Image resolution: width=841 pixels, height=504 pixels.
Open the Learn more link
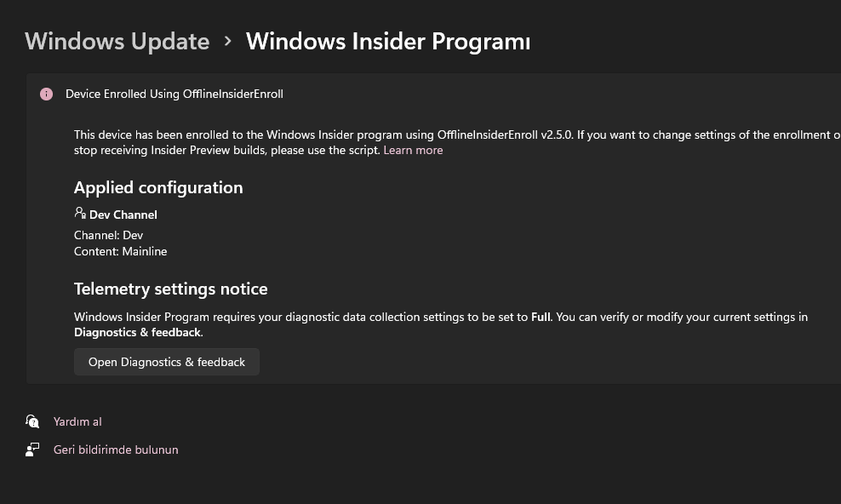(413, 150)
